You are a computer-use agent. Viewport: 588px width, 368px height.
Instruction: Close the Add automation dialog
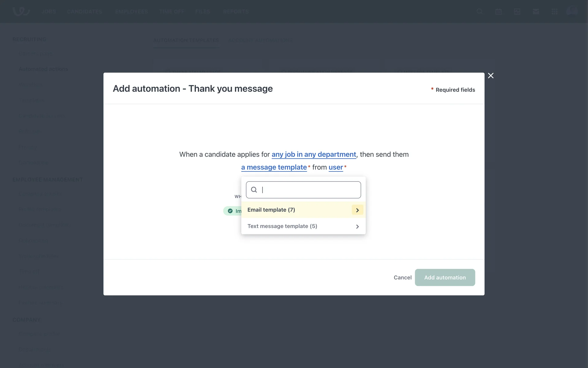click(491, 76)
